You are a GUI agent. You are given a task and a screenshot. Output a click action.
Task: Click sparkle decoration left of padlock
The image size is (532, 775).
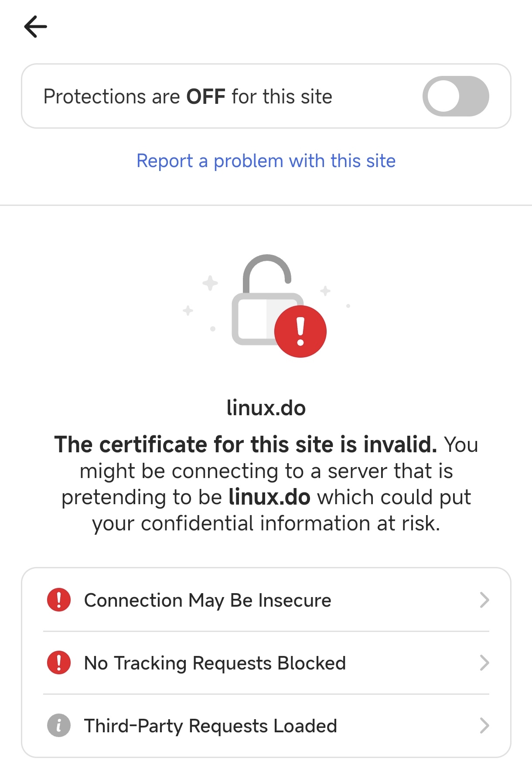[210, 283]
